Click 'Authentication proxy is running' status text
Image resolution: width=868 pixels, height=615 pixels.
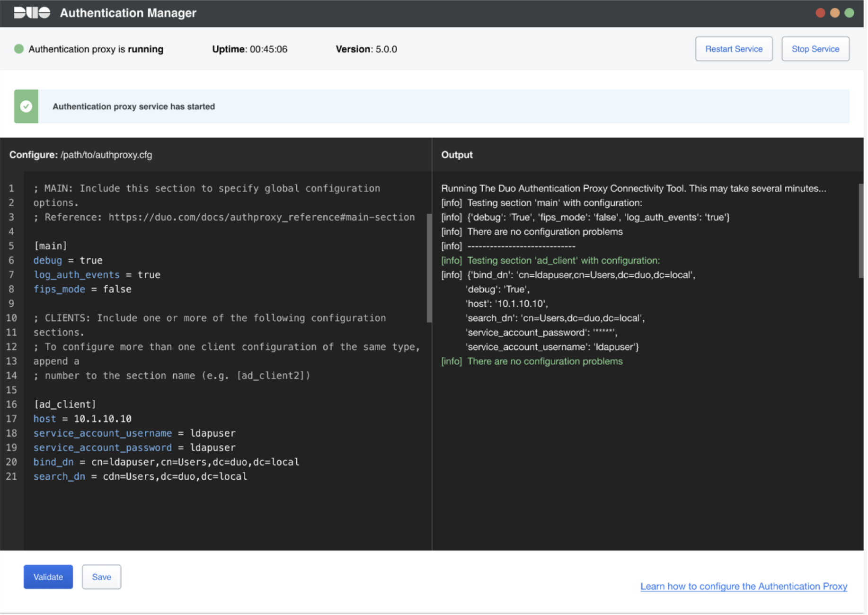pyautogui.click(x=96, y=49)
